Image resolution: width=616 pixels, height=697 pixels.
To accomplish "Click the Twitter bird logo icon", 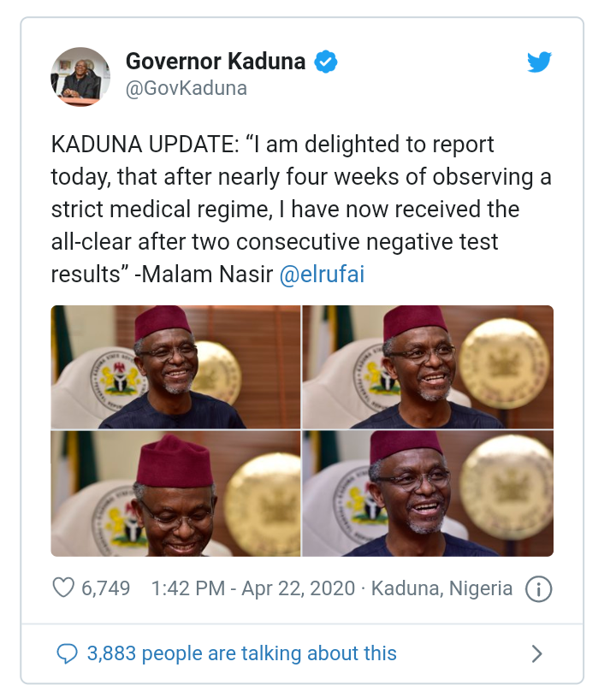I will (x=539, y=62).
